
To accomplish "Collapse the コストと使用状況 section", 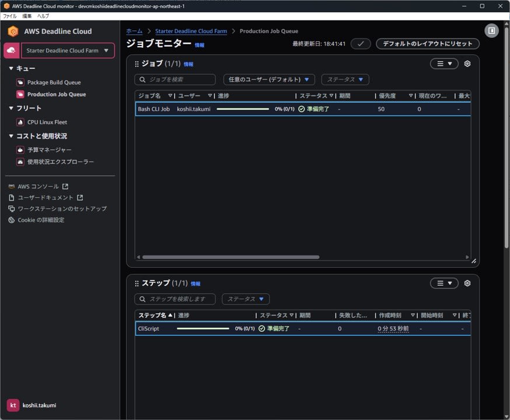I will coord(11,136).
